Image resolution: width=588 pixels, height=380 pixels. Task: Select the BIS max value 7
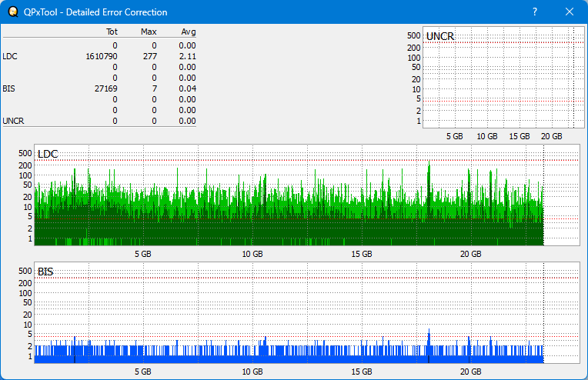(155, 88)
